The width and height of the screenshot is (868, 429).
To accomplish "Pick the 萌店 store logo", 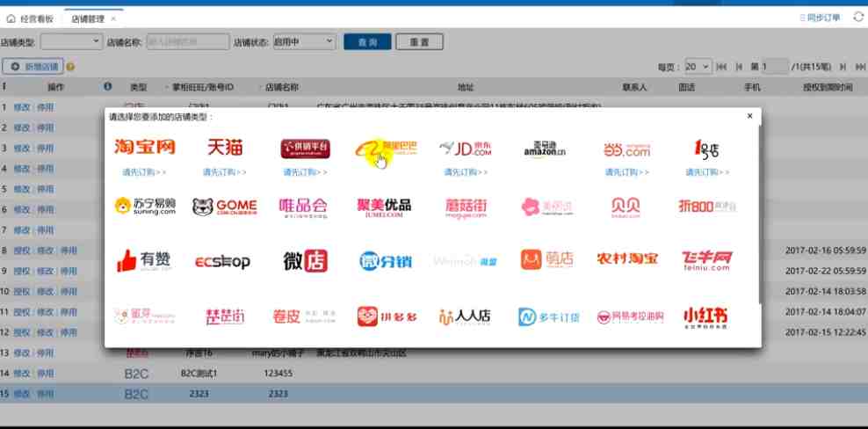I will (546, 259).
